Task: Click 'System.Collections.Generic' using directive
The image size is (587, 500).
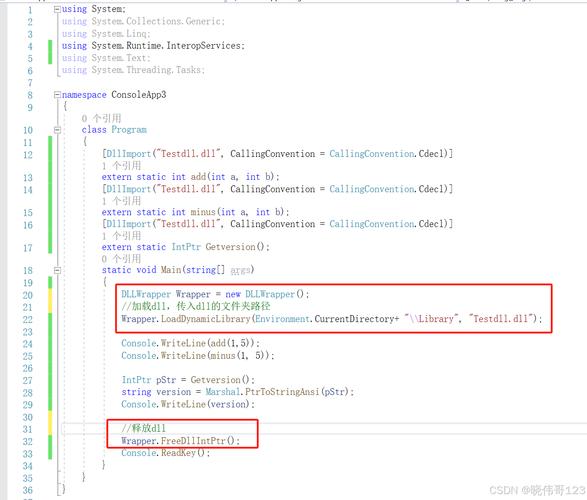Action: coord(157,21)
